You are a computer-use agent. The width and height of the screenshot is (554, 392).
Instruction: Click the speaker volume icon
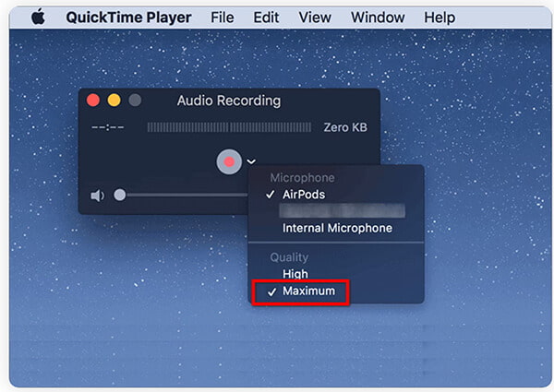(97, 196)
